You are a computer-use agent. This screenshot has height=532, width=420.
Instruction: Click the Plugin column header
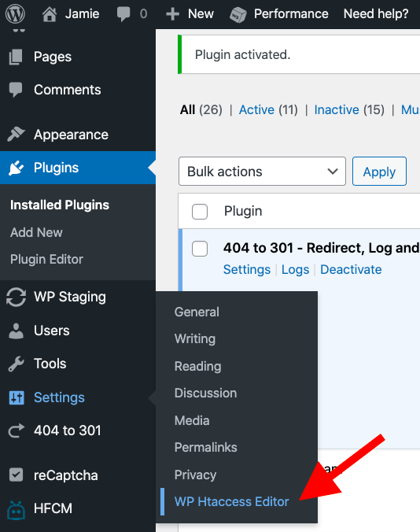tap(243, 212)
